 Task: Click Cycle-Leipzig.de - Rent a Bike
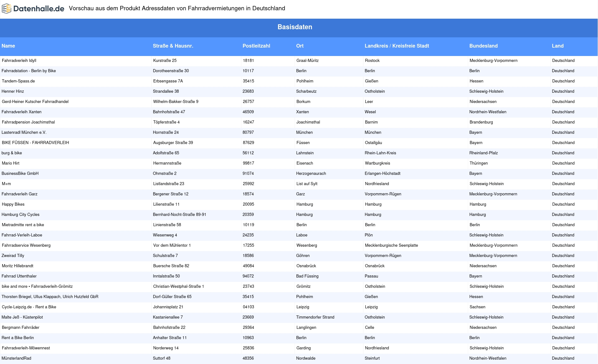click(x=29, y=307)
